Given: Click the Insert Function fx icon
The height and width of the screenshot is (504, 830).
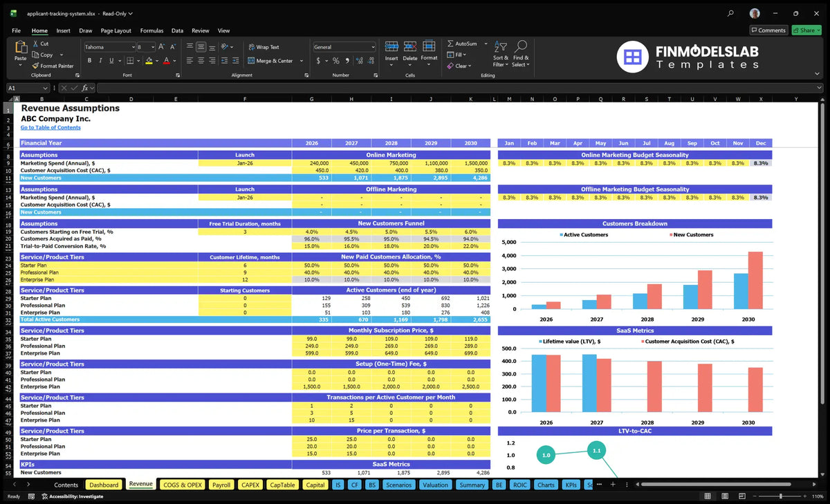Looking at the screenshot, I should pyautogui.click(x=85, y=88).
